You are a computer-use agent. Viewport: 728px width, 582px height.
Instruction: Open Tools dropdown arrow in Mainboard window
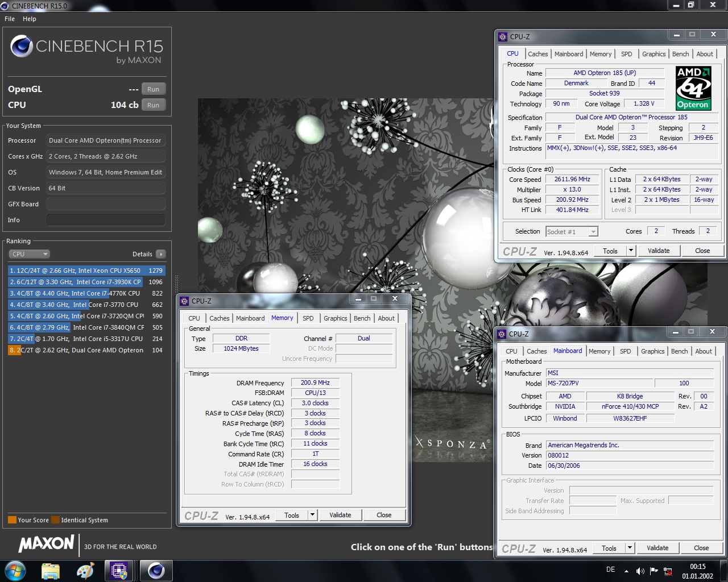click(630, 548)
